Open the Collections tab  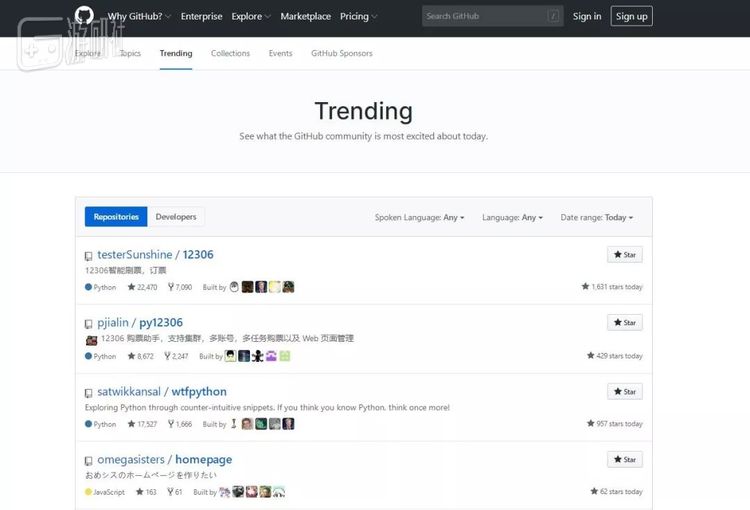point(230,53)
